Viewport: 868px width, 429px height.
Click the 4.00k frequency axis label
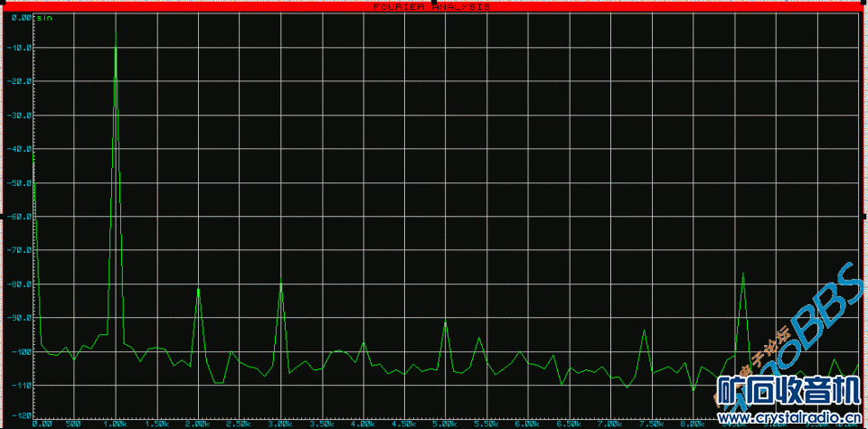(363, 424)
